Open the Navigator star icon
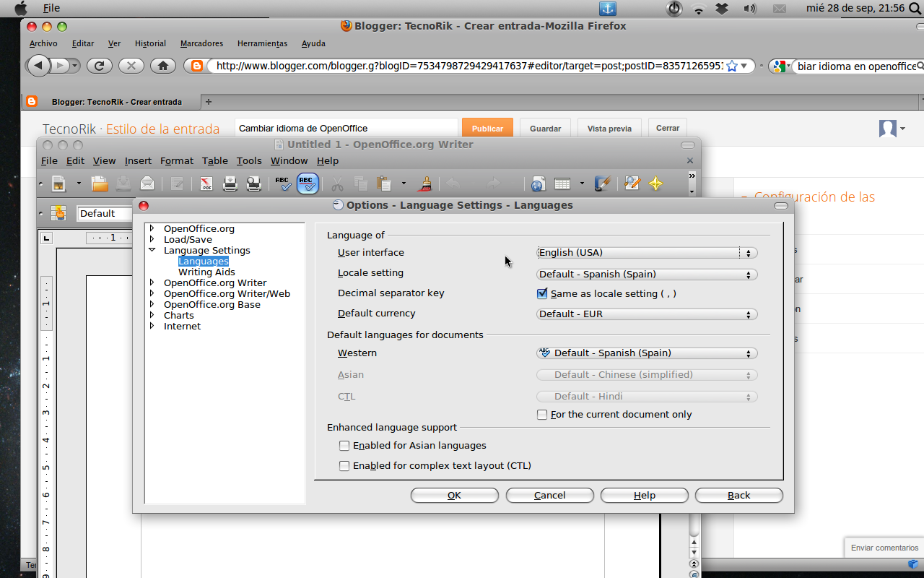Viewport: 924px width, 578px height. 655,184
